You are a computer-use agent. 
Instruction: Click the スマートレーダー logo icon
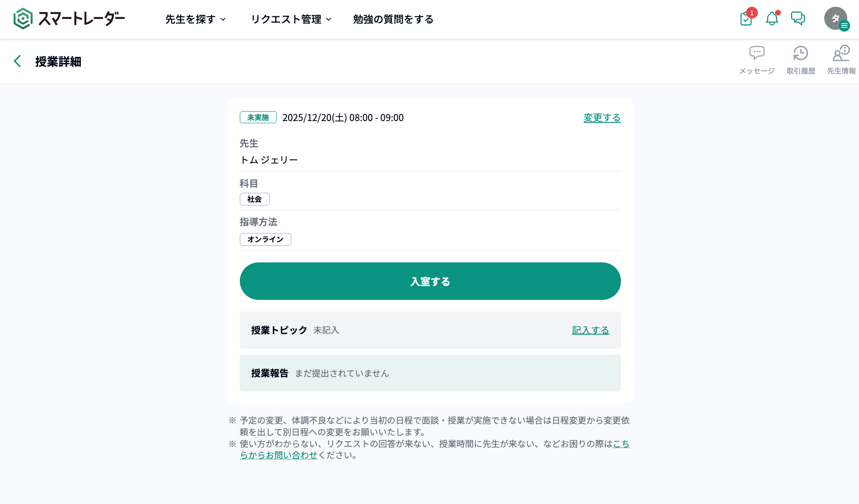point(23,19)
